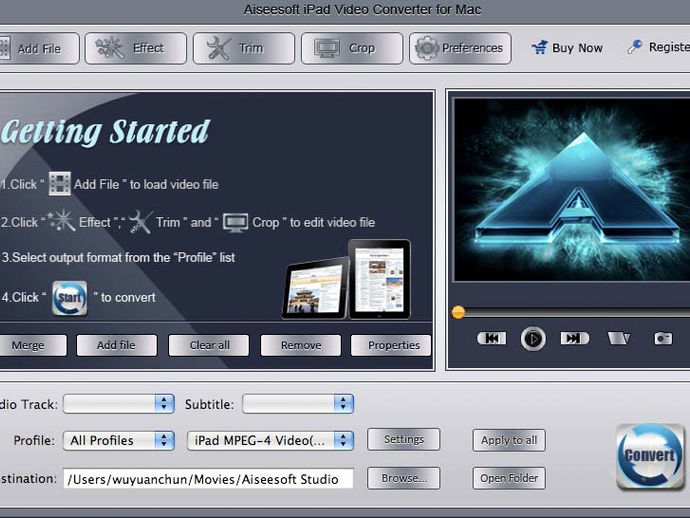Click the round Start icon in step 4
Image resolution: width=690 pixels, height=518 pixels.
[x=70, y=298]
